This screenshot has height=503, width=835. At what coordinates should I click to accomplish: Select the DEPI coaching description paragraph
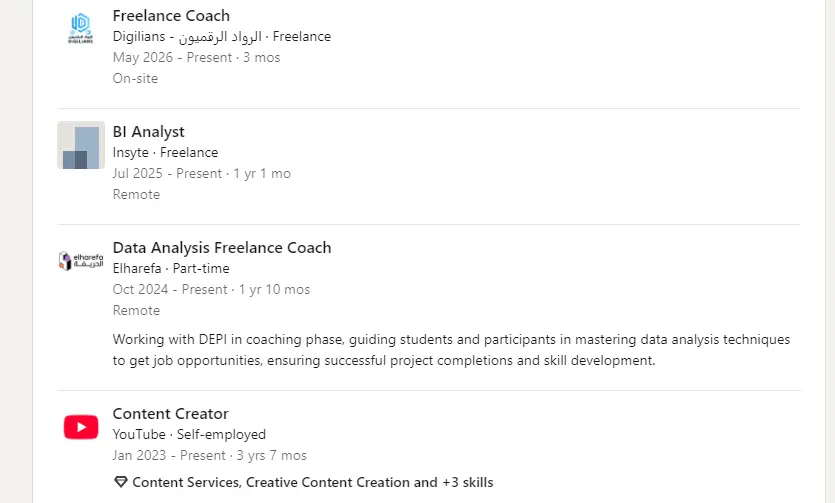point(451,350)
